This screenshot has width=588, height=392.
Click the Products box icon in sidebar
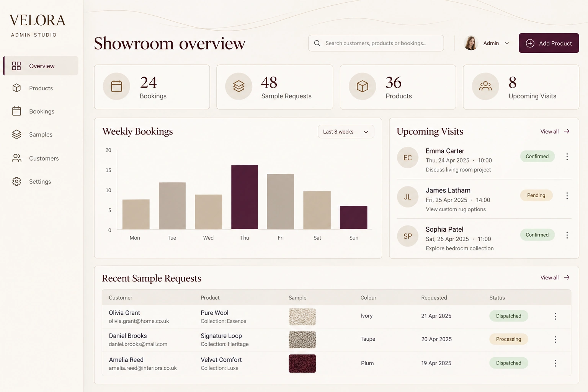pos(16,88)
